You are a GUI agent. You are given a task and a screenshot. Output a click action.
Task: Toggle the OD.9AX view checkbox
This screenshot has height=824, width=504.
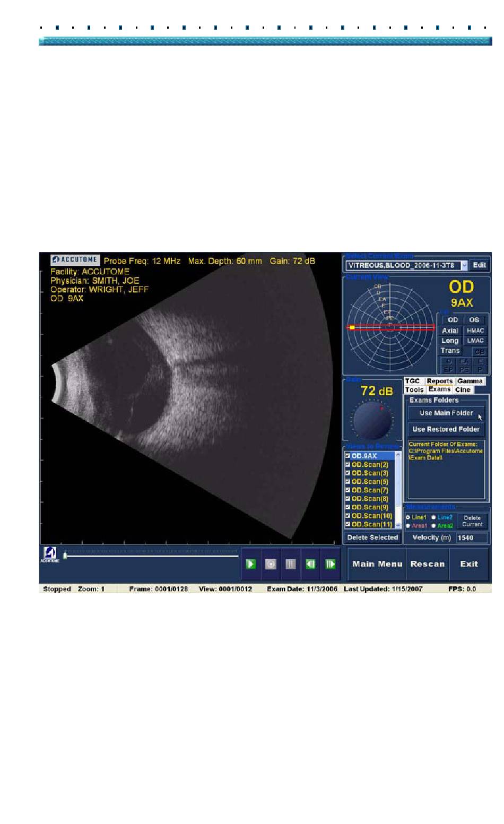(348, 456)
